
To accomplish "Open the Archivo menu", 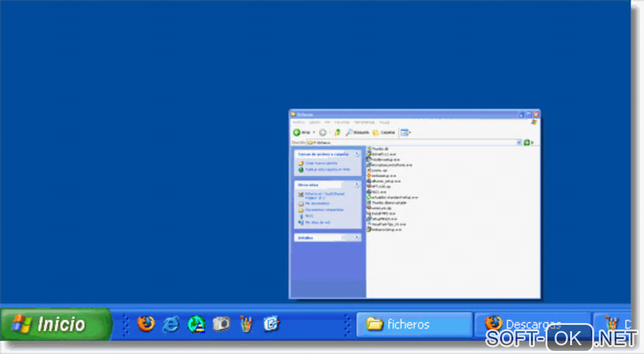I will click(x=299, y=123).
